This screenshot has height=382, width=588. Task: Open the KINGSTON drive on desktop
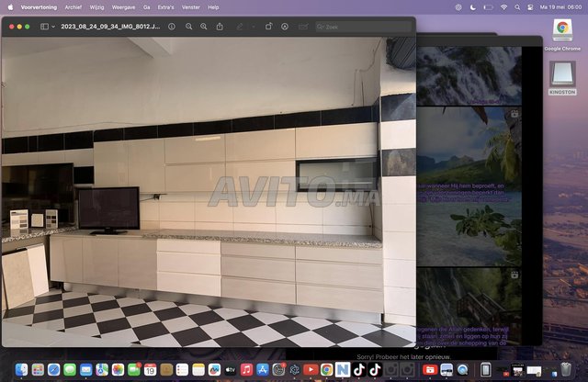point(561,78)
